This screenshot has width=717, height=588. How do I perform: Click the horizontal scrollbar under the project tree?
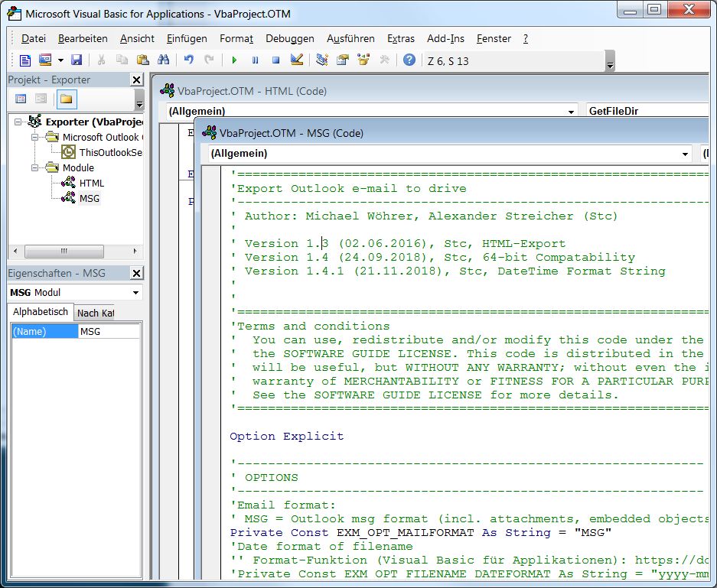tap(65, 252)
